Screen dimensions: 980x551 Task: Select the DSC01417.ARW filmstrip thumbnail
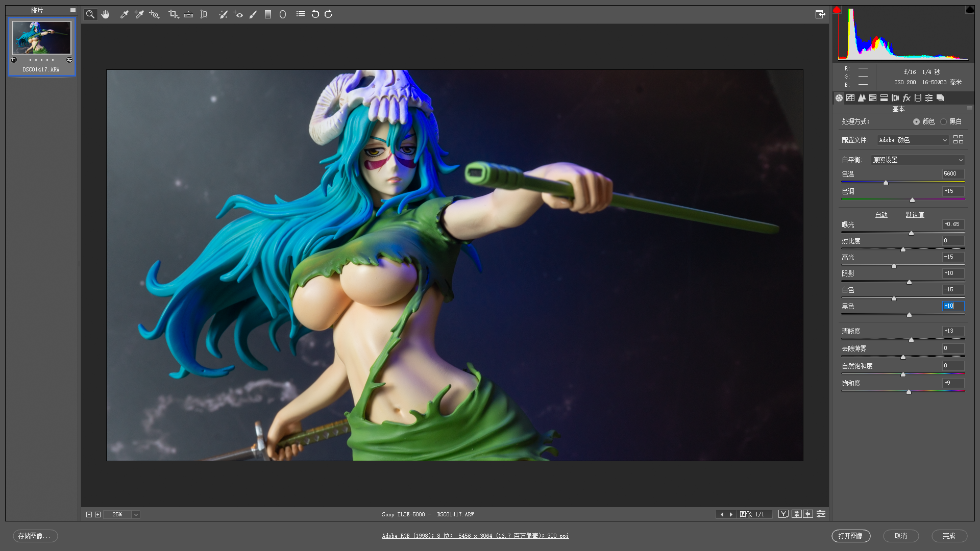[41, 38]
